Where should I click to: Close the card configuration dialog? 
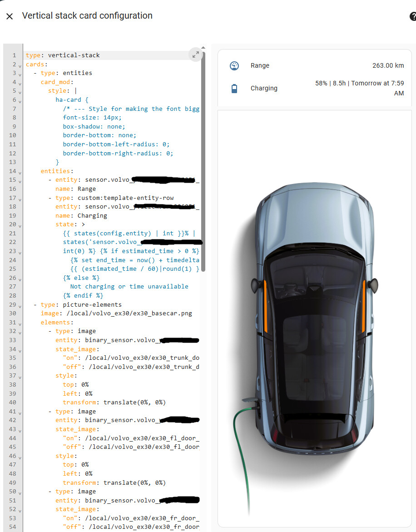[x=10, y=16]
